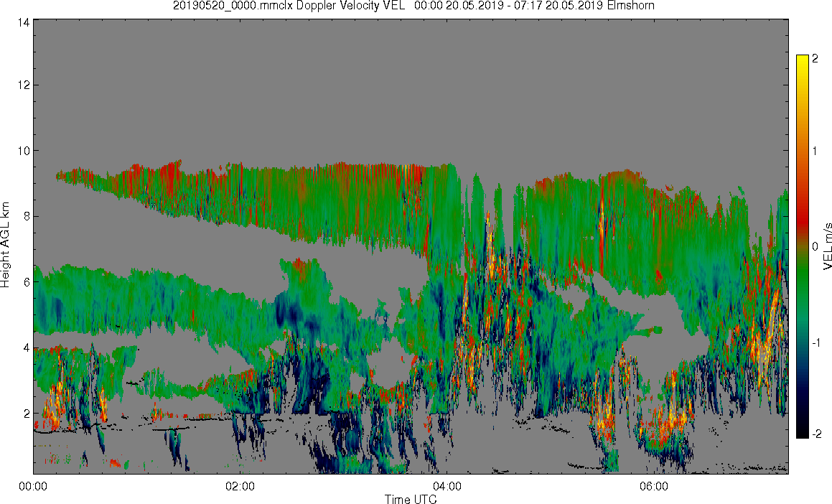Click the colorbar '1' value
The width and height of the screenshot is (832, 504).
[815, 151]
